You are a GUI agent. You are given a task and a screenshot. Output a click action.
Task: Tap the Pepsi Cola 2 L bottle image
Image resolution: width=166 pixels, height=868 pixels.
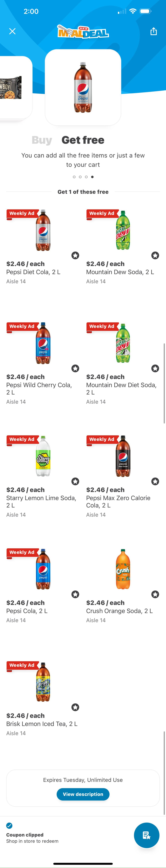[x=43, y=569]
